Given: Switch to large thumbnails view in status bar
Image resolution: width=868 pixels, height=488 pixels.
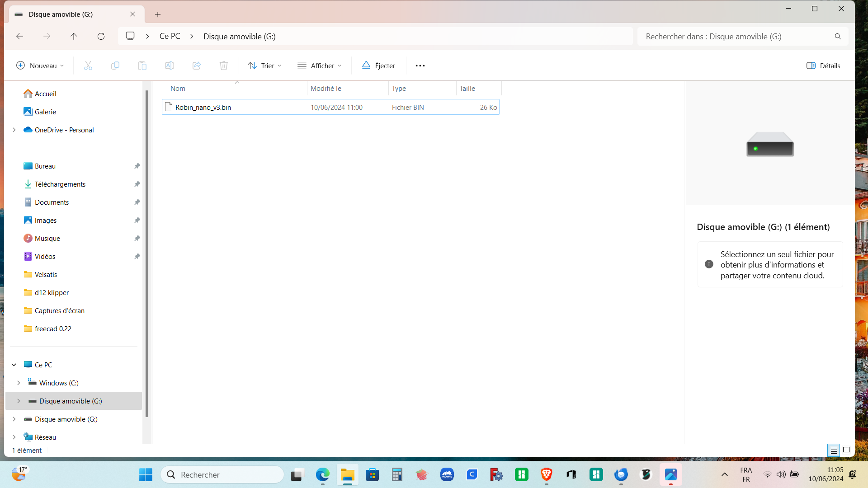Looking at the screenshot, I should [846, 450].
